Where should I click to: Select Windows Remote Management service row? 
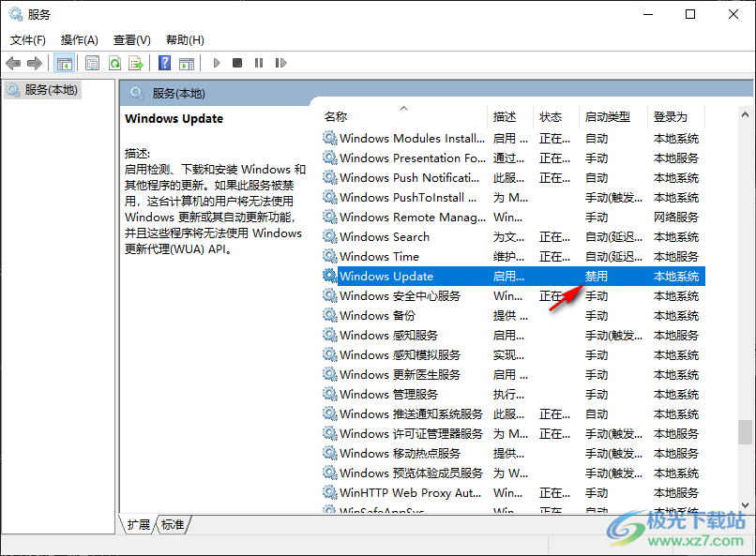point(513,218)
